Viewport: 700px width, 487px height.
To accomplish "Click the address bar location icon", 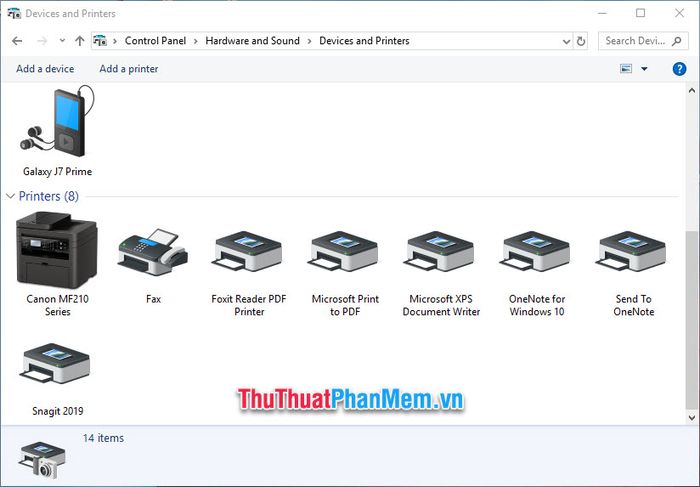I will tap(100, 41).
